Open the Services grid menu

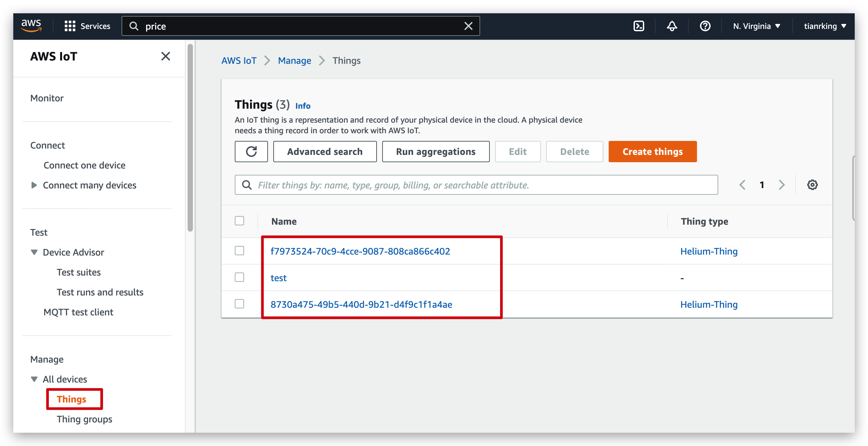point(87,26)
